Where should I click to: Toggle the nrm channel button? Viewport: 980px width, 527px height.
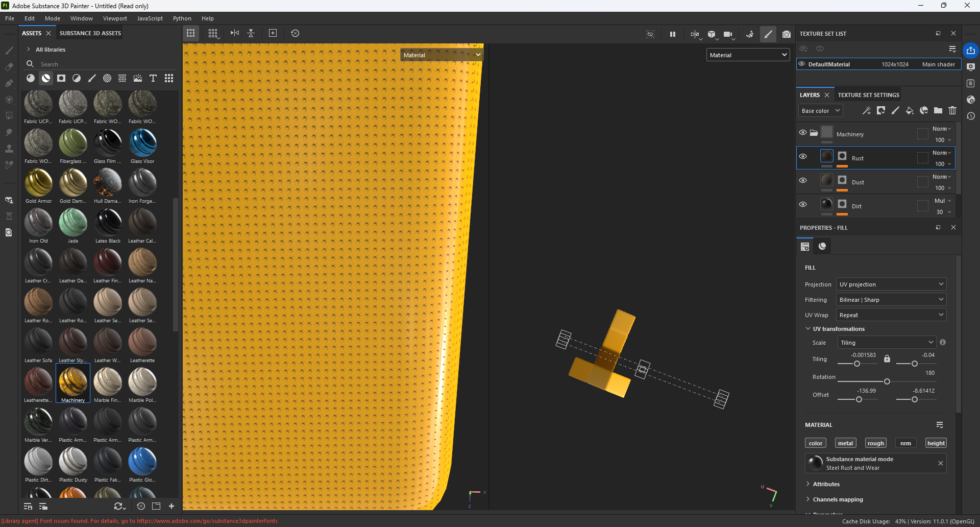pos(905,443)
